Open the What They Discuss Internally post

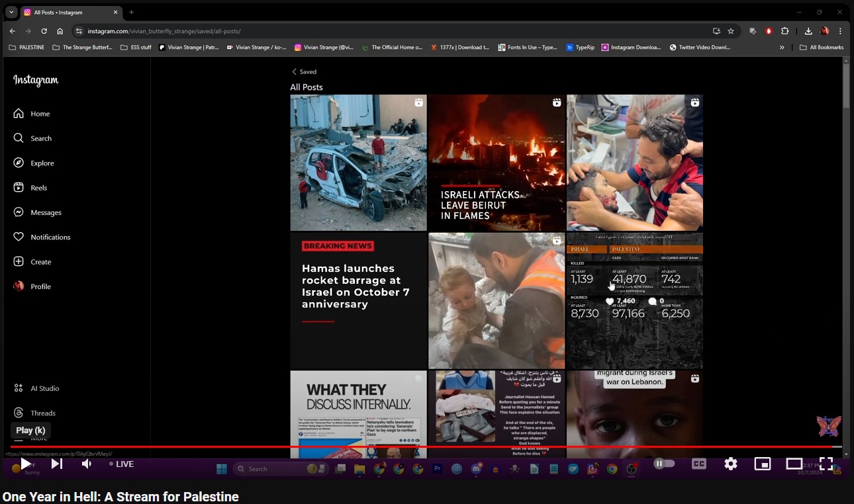pyautogui.click(x=358, y=413)
